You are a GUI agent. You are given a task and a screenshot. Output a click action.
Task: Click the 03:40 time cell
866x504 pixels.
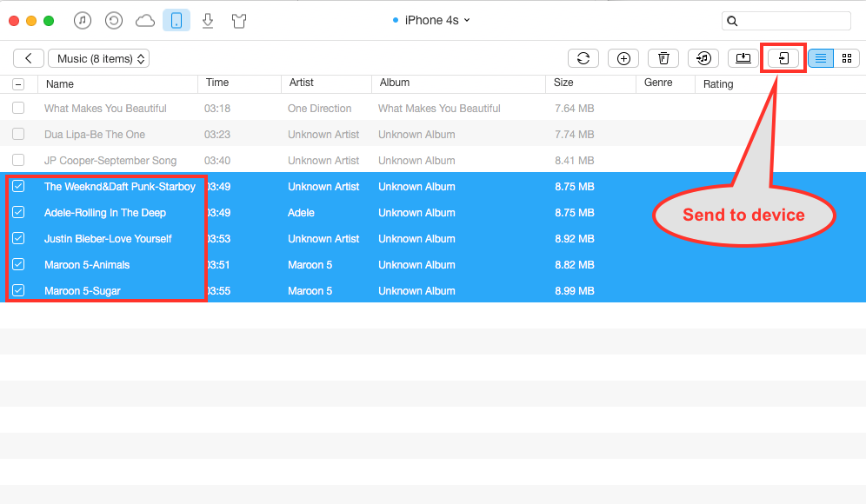coord(217,161)
